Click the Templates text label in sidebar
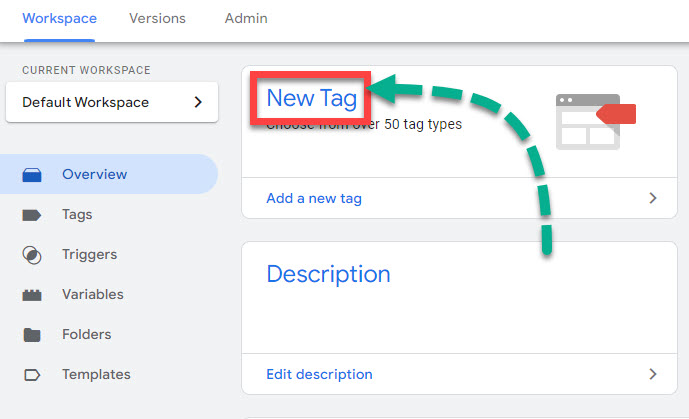This screenshot has width=689, height=419. click(96, 375)
